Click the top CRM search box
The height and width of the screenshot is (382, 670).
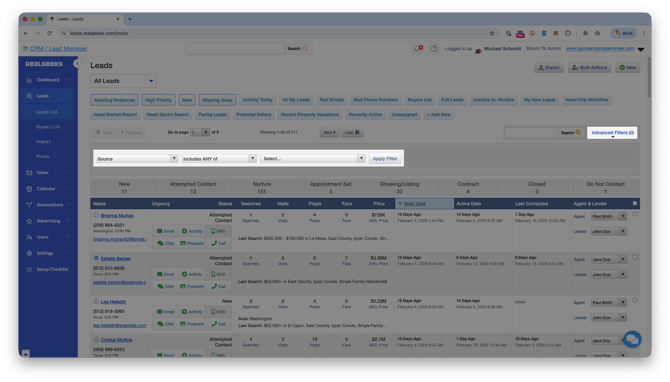(x=235, y=49)
